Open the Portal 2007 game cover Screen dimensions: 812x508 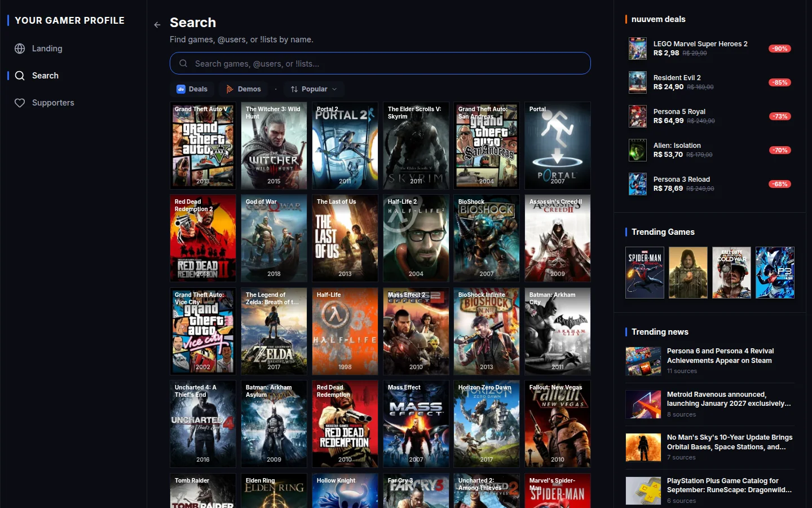pos(558,146)
